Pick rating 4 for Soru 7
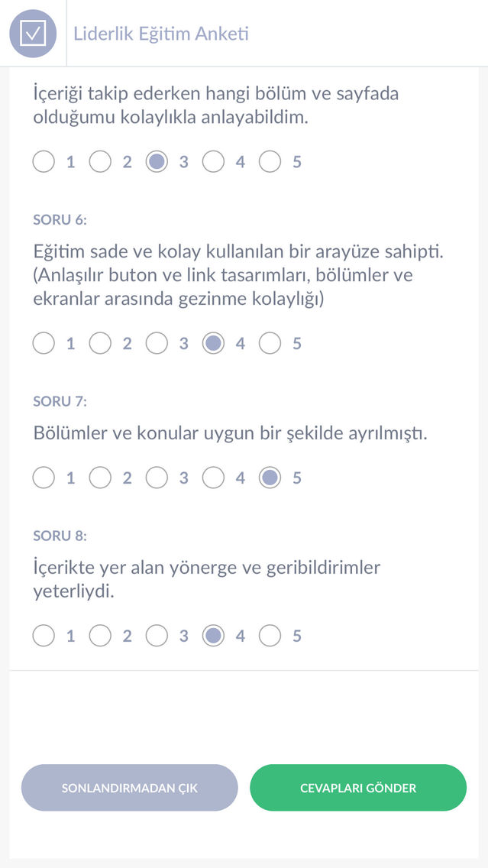The height and width of the screenshot is (868, 488). (x=213, y=478)
